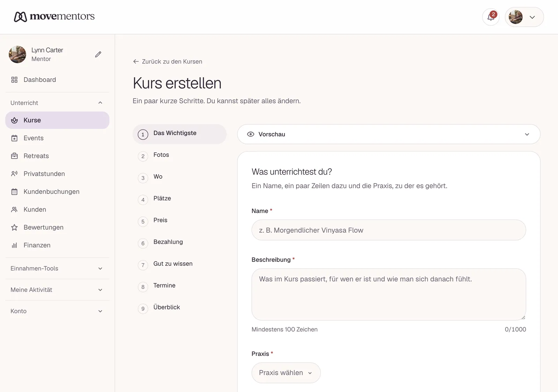Screen dimensions: 558x392
Task: Open Dashboard grid icon
Action: [14, 80]
